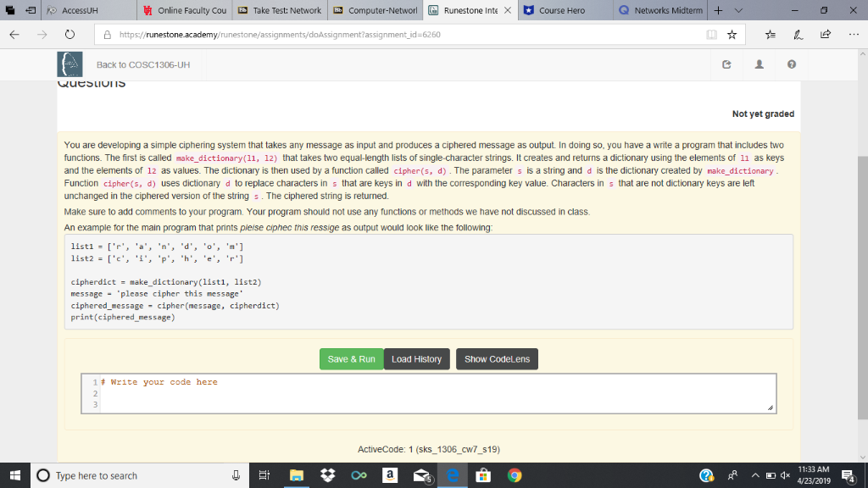
Task: Open File Explorer from the taskbar
Action: (297, 475)
